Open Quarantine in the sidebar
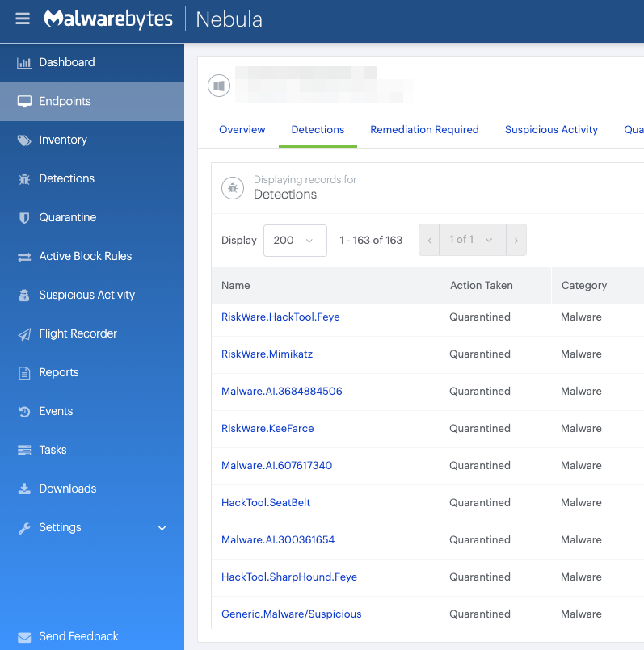Viewport: 644px width, 650px height. 92,218
